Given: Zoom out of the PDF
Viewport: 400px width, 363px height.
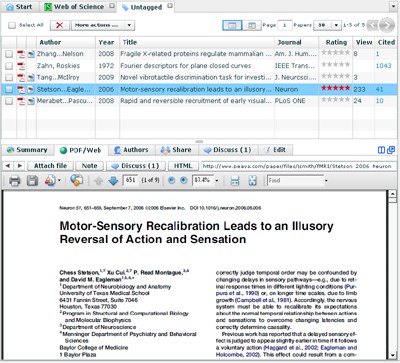Looking at the screenshot, I should tap(171, 180).
